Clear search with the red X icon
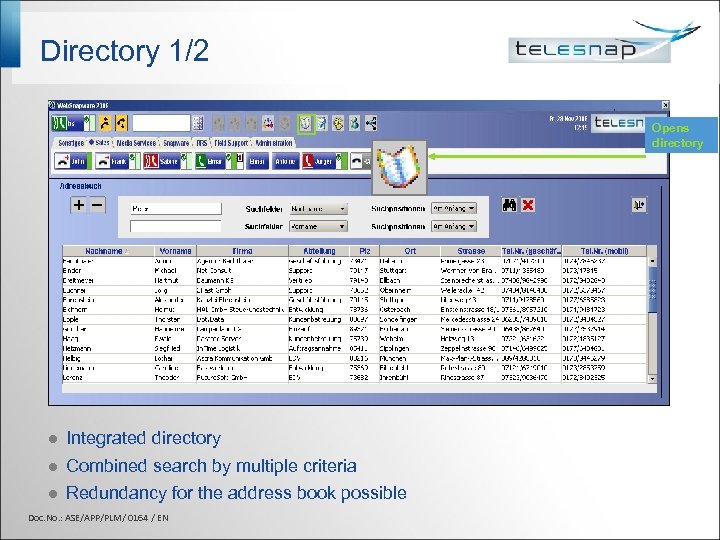Screen dimensions: 720x540 (x=528, y=205)
